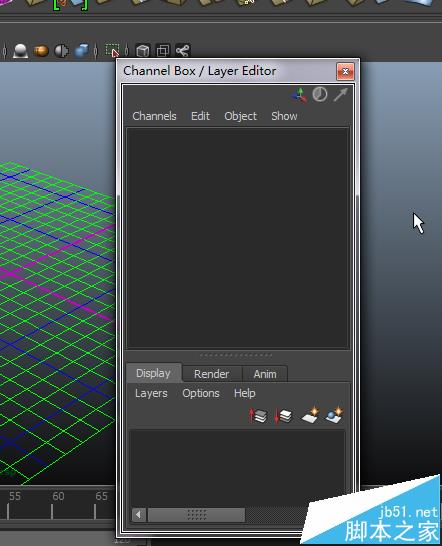
Task: Click the gray arrow hyperbolic icon
Action: (340, 95)
